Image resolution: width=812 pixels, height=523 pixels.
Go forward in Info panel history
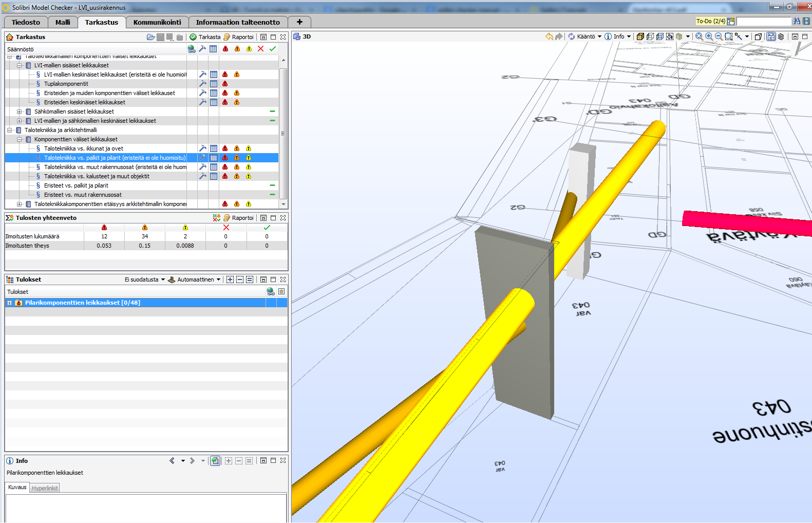192,461
